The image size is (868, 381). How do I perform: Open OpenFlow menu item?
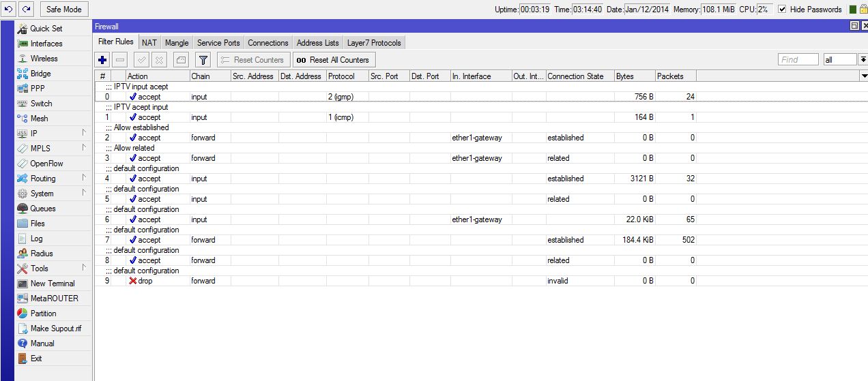(x=53, y=164)
